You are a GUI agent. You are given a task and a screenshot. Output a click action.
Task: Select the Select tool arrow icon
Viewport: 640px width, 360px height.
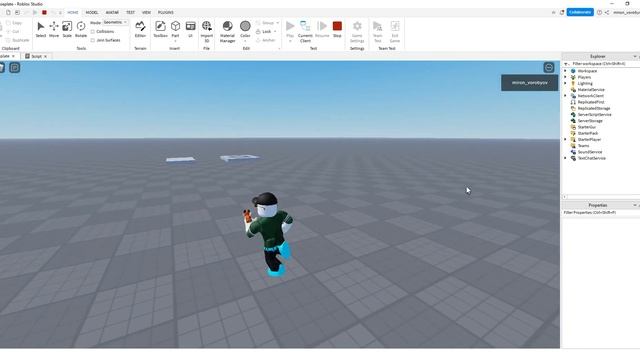click(41, 27)
